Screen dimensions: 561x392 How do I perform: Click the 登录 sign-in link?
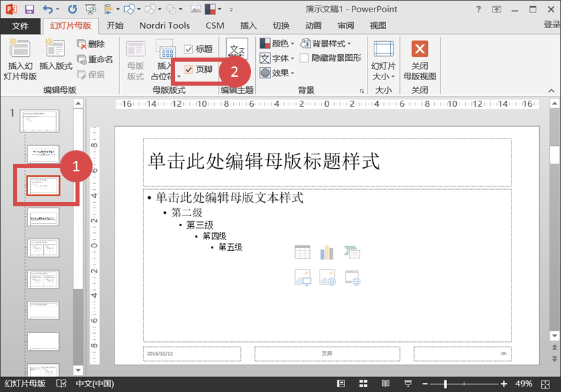tap(551, 25)
